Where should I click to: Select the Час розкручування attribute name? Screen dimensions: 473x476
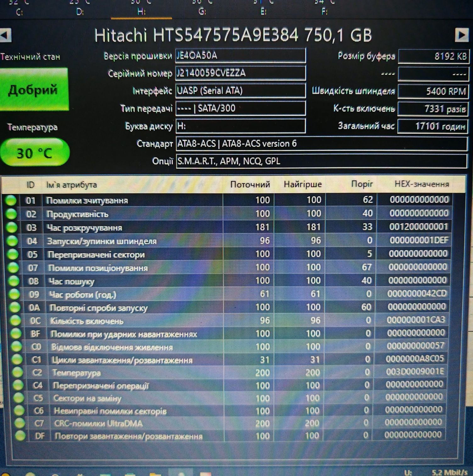coord(84,228)
